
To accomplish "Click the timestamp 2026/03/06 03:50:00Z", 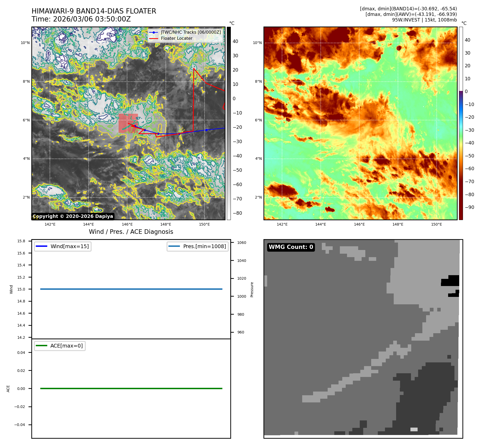I will point(92,19).
